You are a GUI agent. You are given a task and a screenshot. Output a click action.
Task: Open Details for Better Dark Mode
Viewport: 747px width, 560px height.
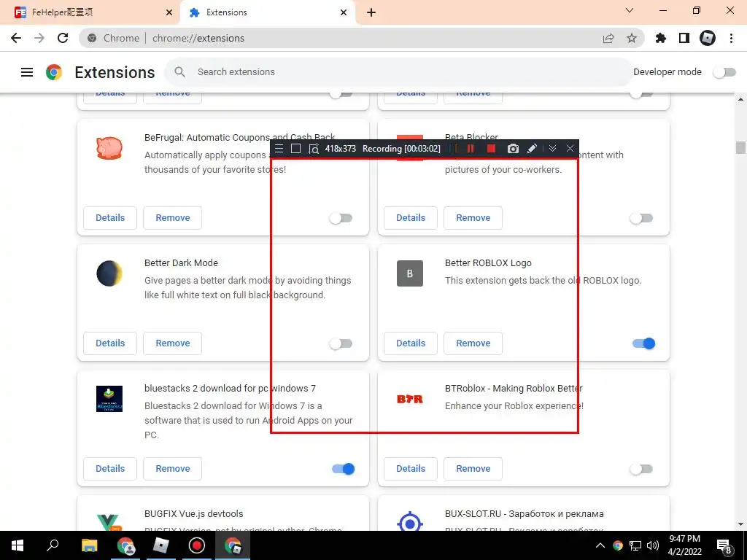[110, 343]
